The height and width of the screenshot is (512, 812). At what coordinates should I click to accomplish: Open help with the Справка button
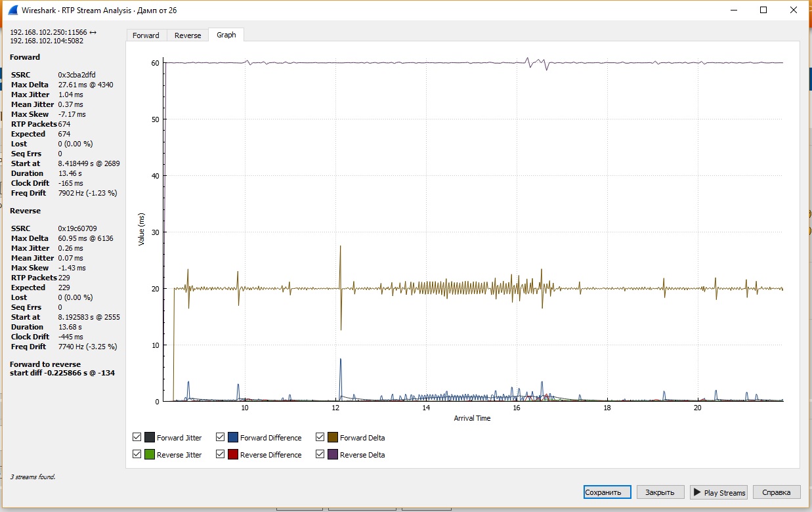(777, 492)
